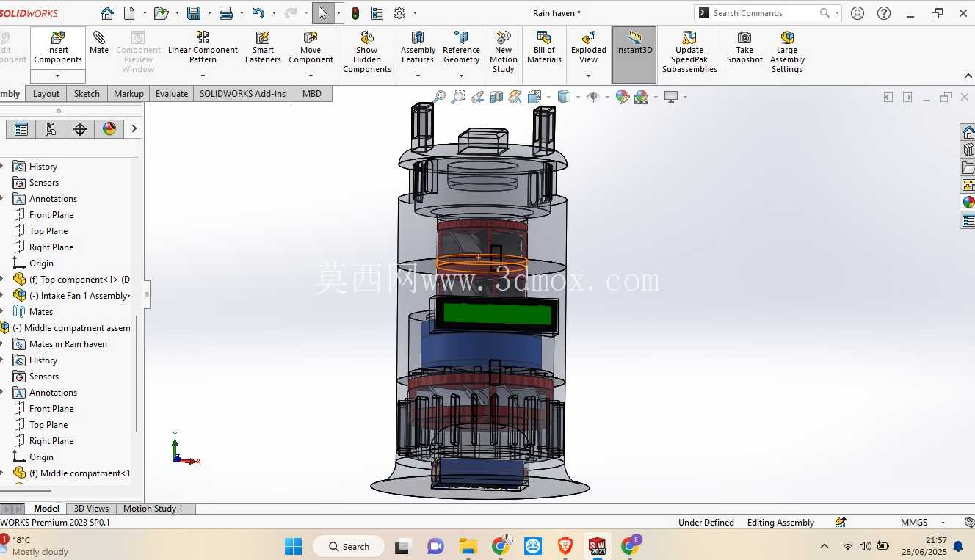
Task: Rebuild the model using the traffic light icon
Action: click(x=355, y=13)
